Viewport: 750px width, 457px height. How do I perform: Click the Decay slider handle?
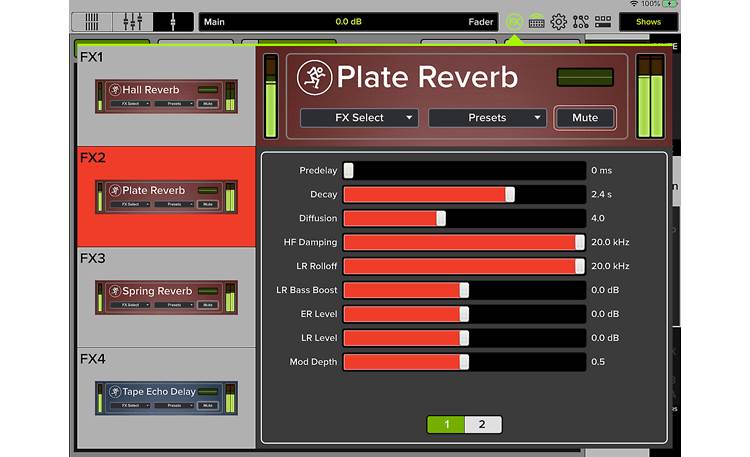coord(510,194)
